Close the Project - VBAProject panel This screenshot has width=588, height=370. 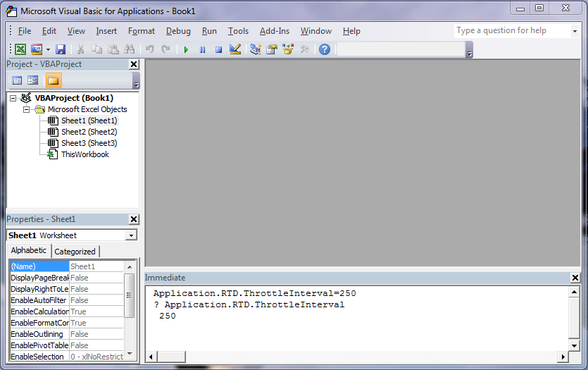coord(134,64)
